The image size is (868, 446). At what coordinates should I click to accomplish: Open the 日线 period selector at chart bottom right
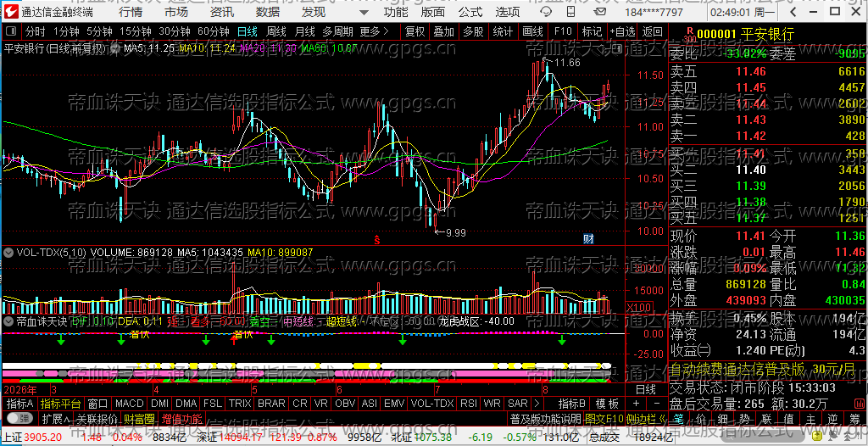point(645,389)
